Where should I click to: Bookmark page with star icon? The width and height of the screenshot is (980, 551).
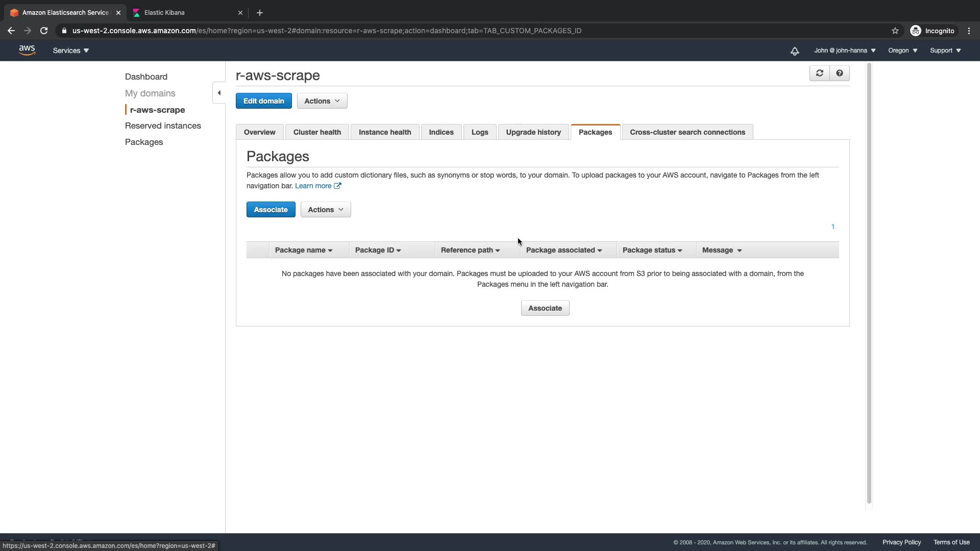[x=895, y=31]
